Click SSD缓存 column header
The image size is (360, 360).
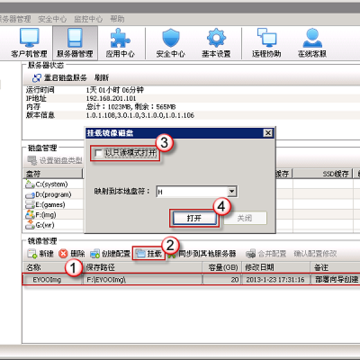pos(335,173)
